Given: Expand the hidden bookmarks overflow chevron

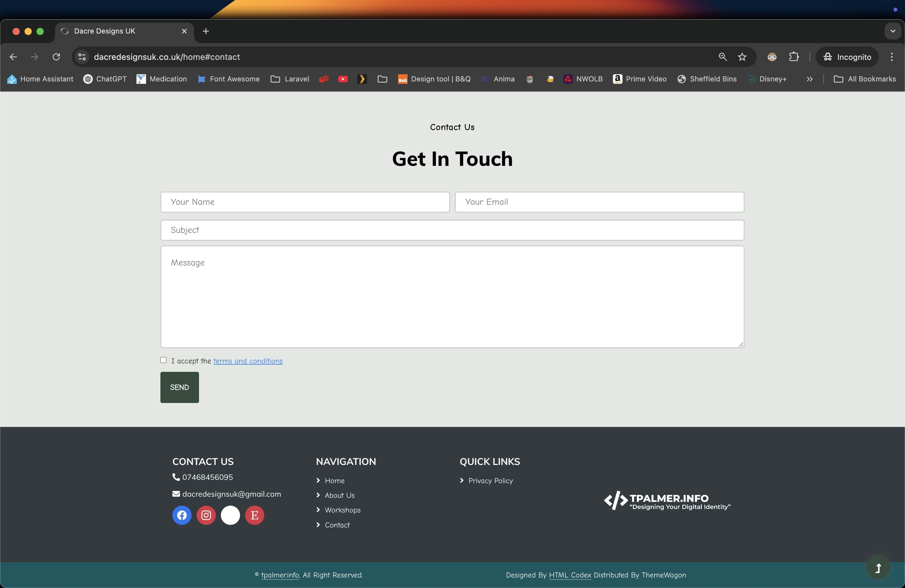Looking at the screenshot, I should (x=810, y=79).
